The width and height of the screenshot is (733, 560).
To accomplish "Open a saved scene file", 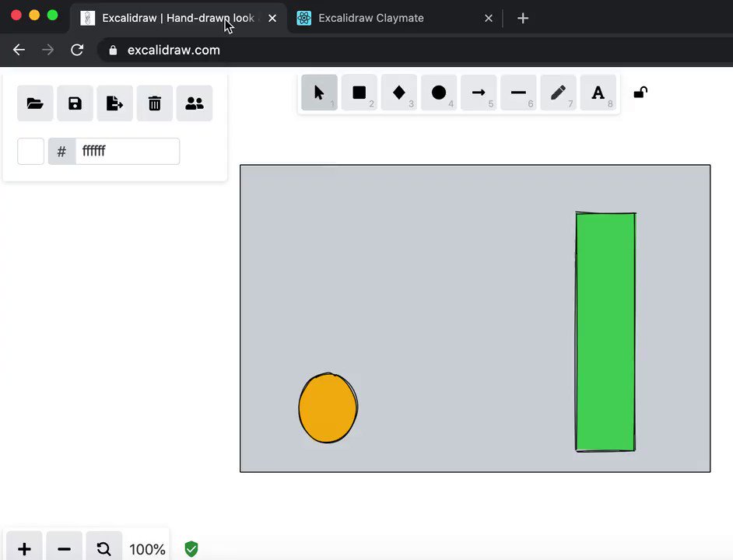I will (35, 103).
